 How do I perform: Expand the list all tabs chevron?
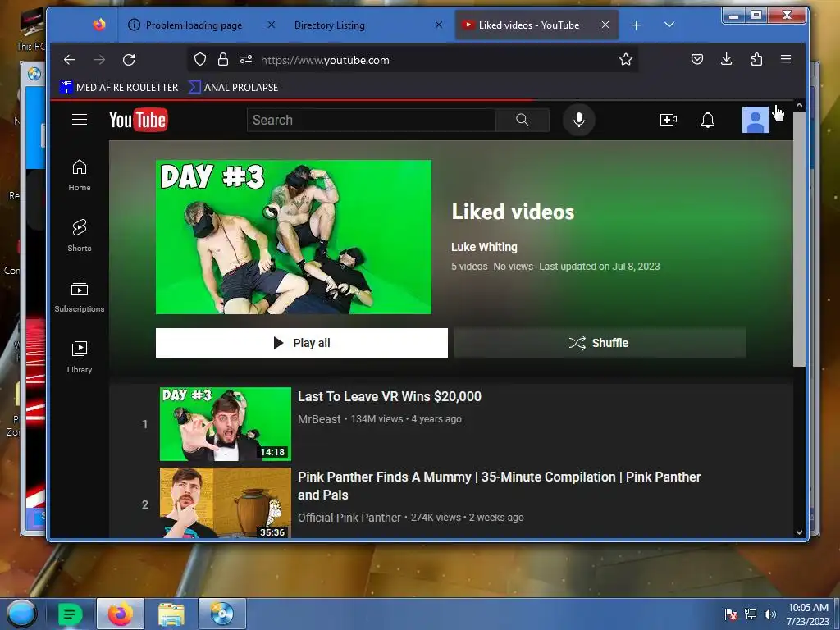tap(669, 25)
